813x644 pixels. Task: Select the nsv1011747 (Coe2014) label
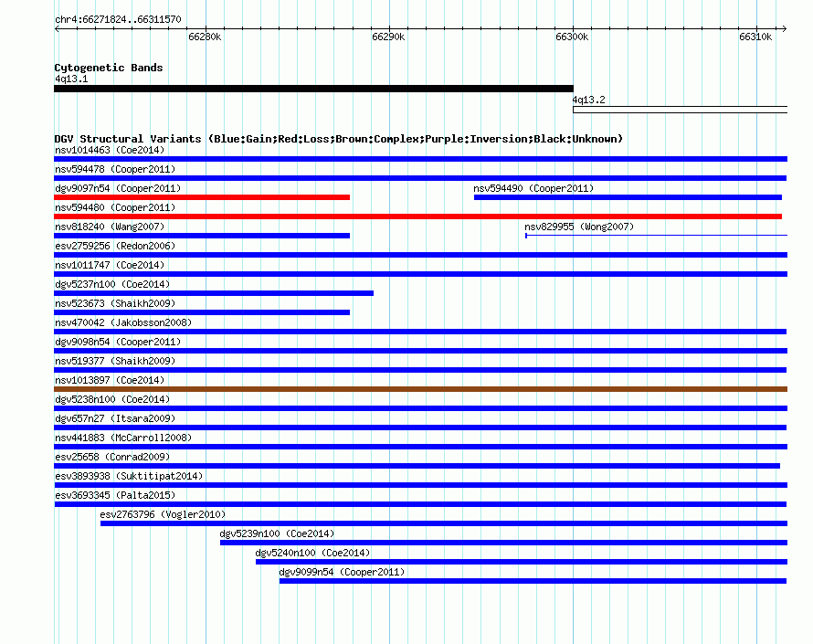pyautogui.click(x=110, y=266)
